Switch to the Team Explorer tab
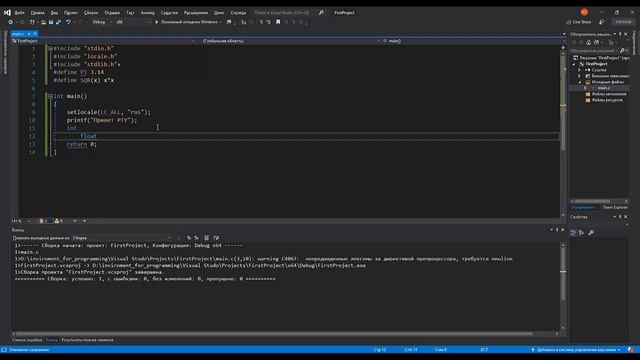 (615, 207)
